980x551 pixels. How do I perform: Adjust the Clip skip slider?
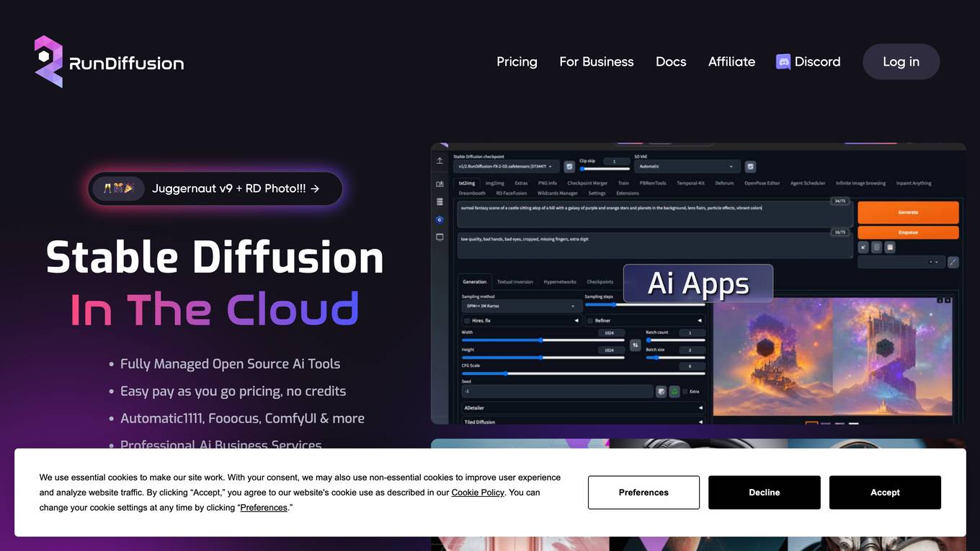(605, 169)
